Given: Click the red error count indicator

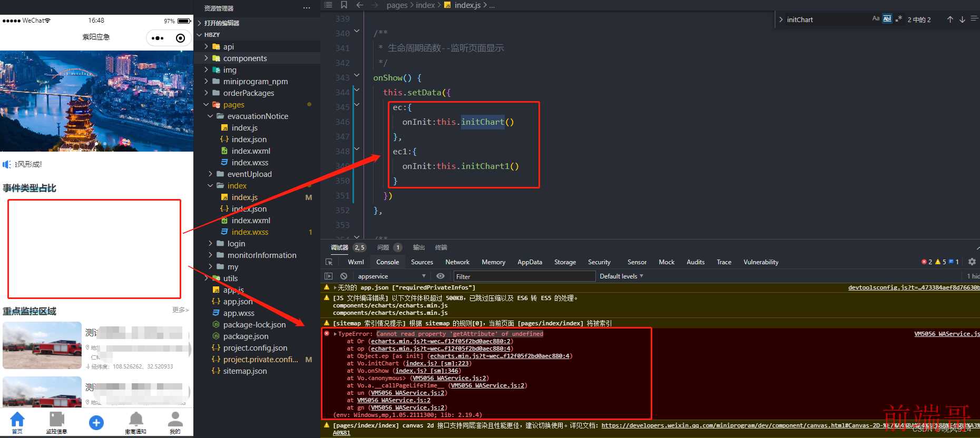Looking at the screenshot, I should [x=927, y=262].
